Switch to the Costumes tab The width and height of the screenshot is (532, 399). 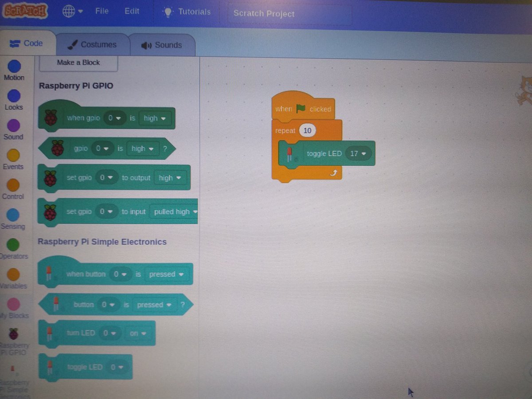93,44
